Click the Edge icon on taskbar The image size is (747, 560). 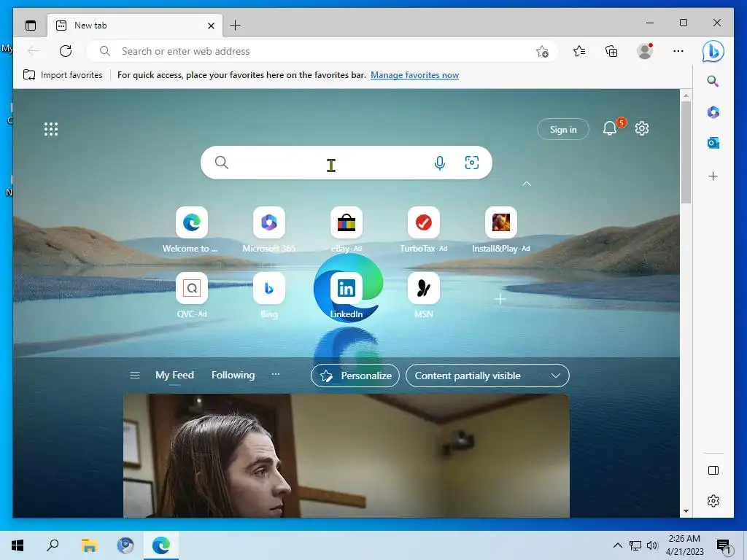click(x=161, y=545)
